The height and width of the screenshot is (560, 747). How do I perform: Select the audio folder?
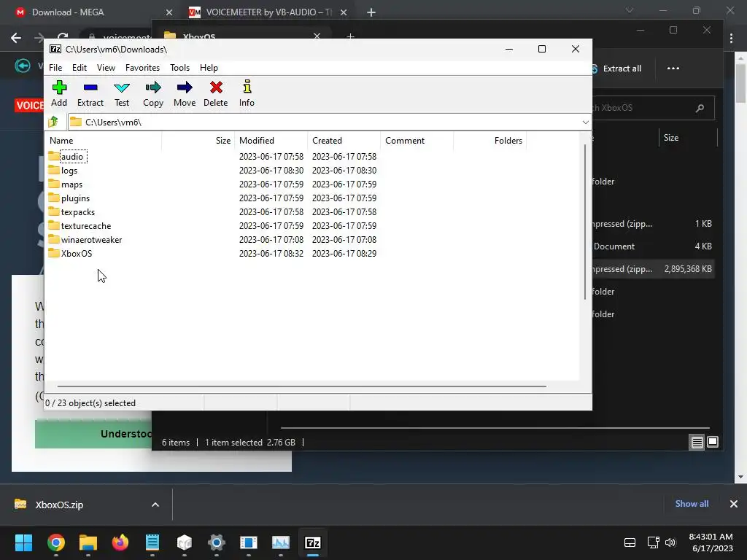pyautogui.click(x=71, y=157)
